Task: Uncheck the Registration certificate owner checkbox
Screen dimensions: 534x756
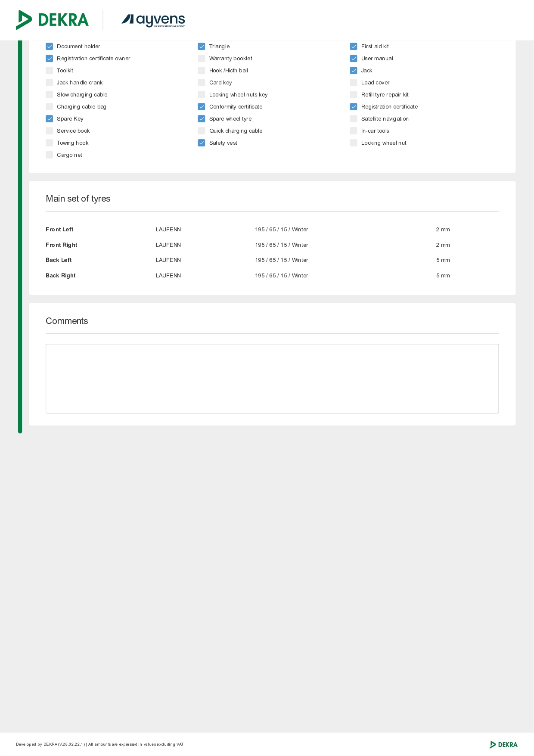Action: tap(50, 59)
